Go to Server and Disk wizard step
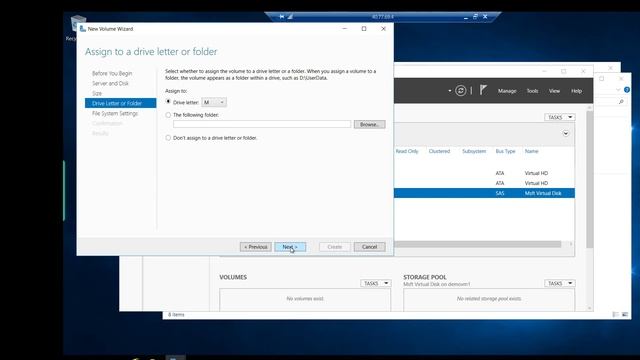 point(110,83)
